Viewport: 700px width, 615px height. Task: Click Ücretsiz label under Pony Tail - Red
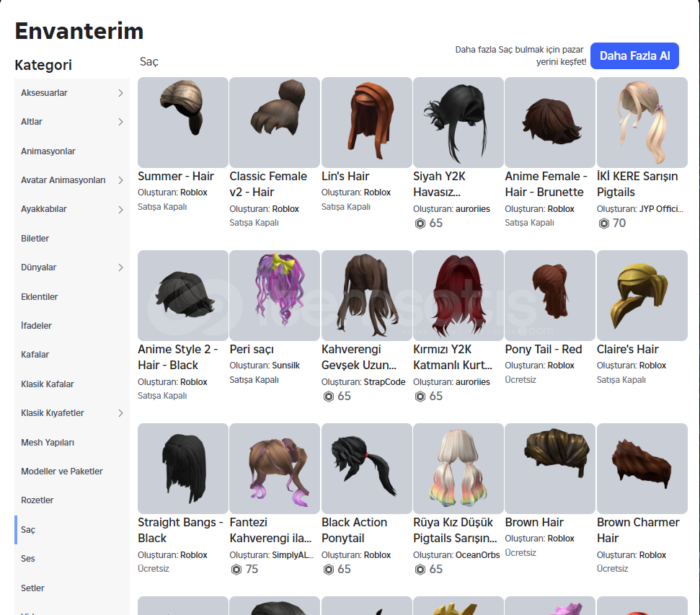point(520,380)
